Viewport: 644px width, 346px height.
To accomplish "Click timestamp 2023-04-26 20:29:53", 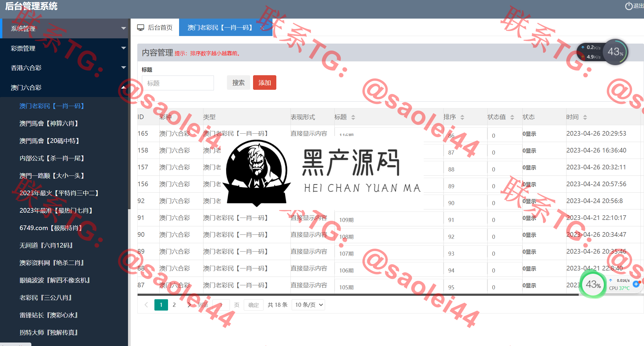I will click(x=596, y=133).
